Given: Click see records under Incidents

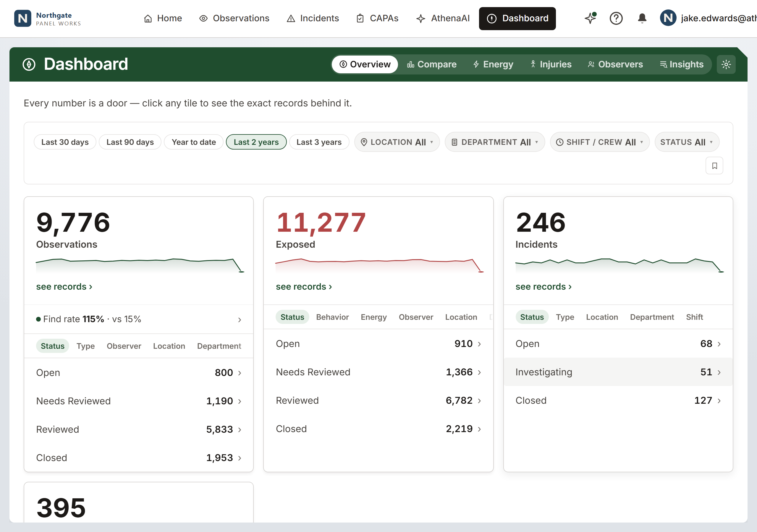Looking at the screenshot, I should 544,287.
